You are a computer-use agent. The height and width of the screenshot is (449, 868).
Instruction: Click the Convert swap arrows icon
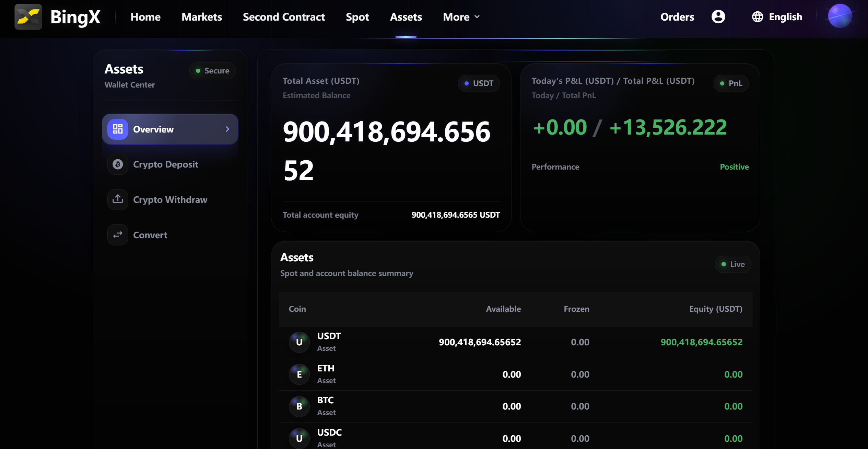click(118, 235)
